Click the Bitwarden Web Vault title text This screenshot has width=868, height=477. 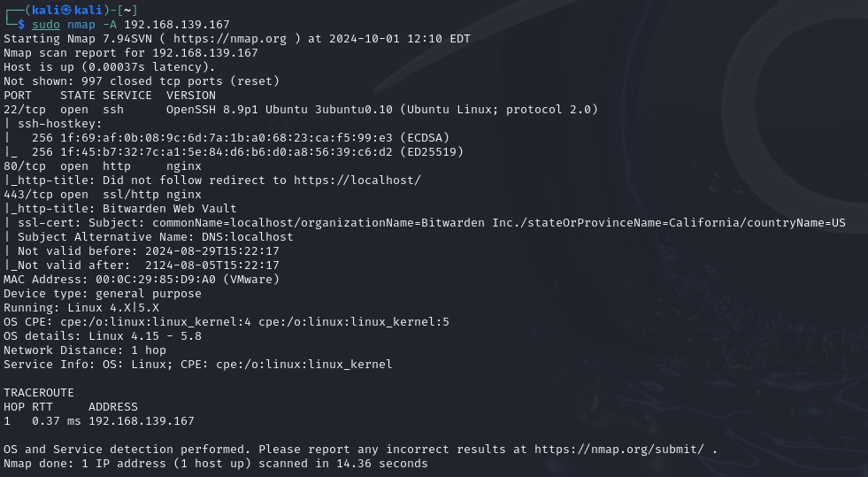(169, 209)
